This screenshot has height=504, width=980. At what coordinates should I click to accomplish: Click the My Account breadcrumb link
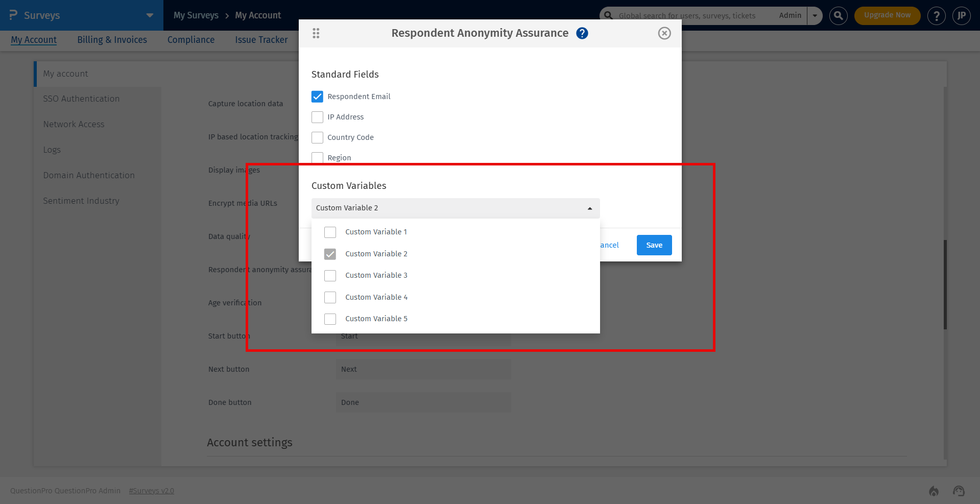coord(258,15)
